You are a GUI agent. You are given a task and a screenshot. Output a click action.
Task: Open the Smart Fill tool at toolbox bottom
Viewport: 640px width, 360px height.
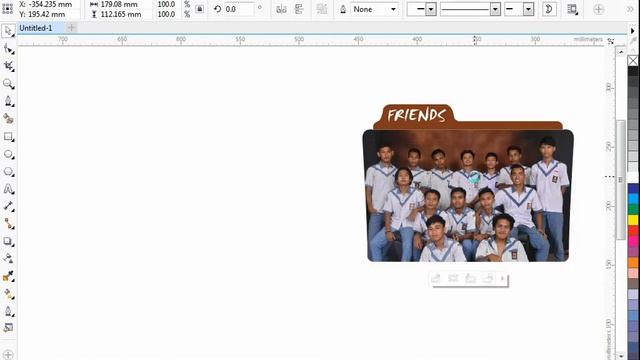[8, 328]
